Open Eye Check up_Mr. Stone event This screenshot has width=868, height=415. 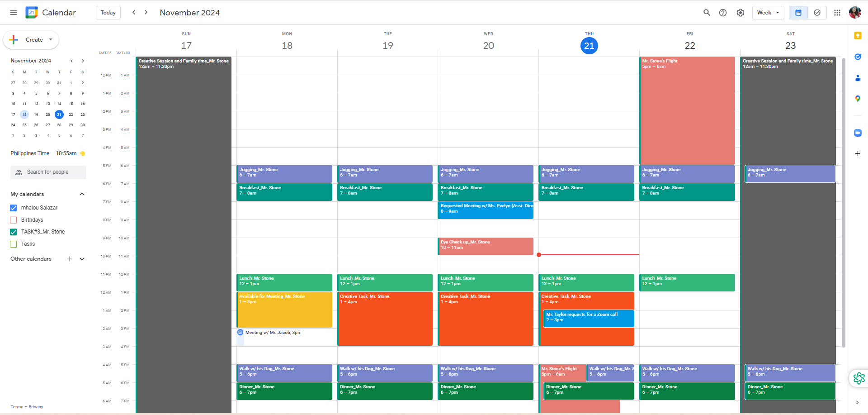point(486,246)
